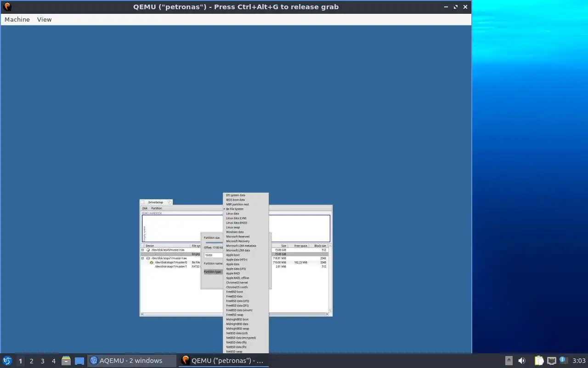Choose FreeBSD data (ZFS) entry
Viewport: 588px width, 368px height.
[x=246, y=305]
